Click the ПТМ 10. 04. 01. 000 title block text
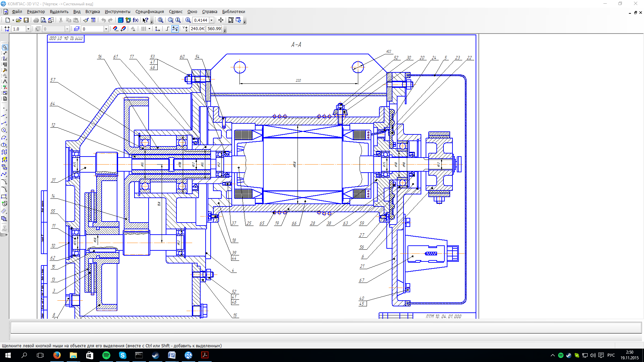 [443, 316]
